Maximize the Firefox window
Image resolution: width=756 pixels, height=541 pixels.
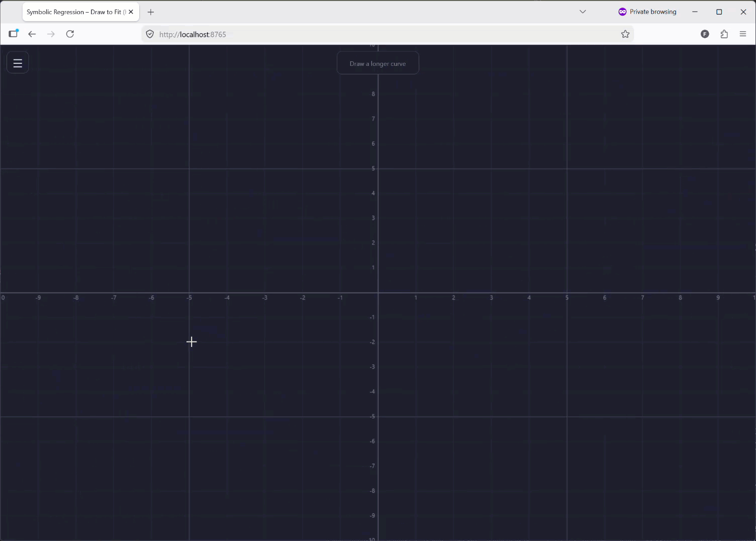(719, 12)
